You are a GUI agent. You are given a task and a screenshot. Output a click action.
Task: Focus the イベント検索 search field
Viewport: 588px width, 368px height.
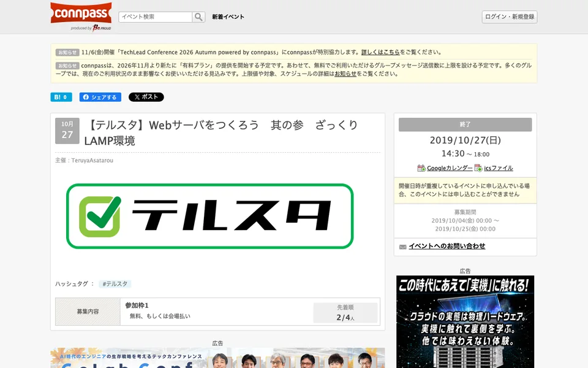tap(155, 17)
